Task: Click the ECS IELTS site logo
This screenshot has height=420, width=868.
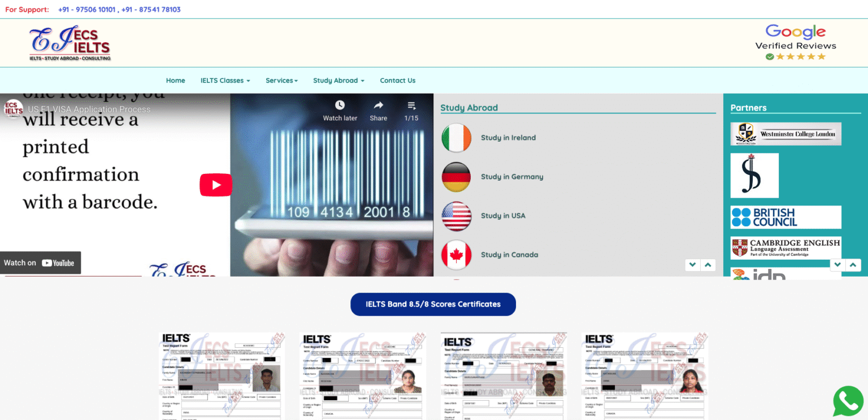Action: pos(70,43)
